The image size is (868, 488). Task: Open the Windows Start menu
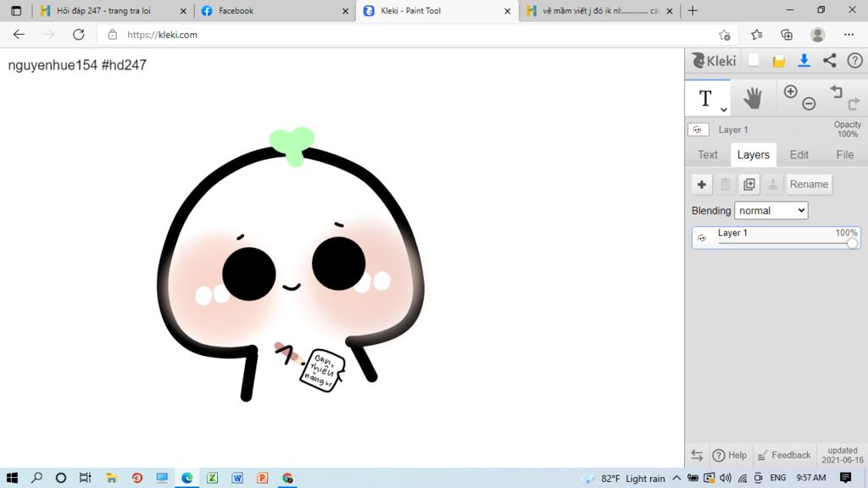point(12,478)
